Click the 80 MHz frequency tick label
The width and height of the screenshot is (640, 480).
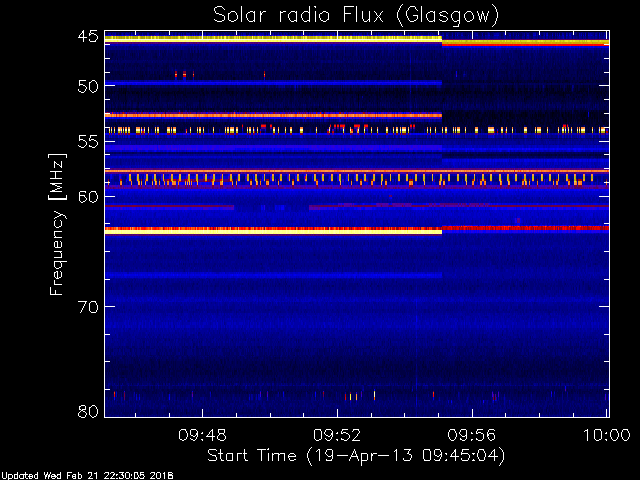pos(88,411)
